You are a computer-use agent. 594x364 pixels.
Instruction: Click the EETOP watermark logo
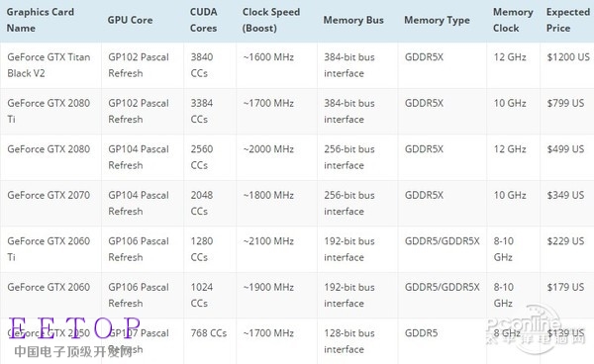(74, 336)
